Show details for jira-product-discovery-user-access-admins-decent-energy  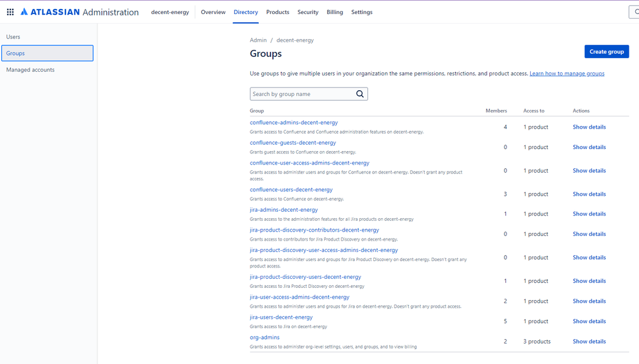click(x=589, y=258)
